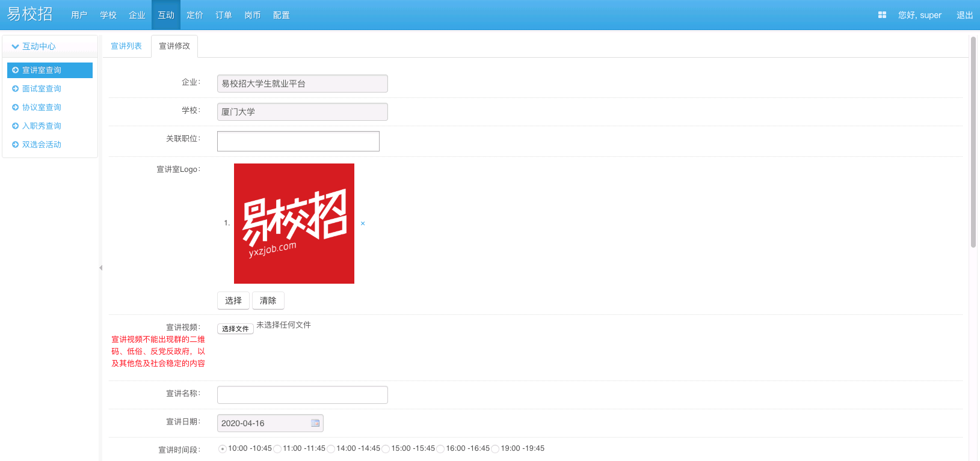Click the arrow icon beside 协议室查询

pos(16,108)
